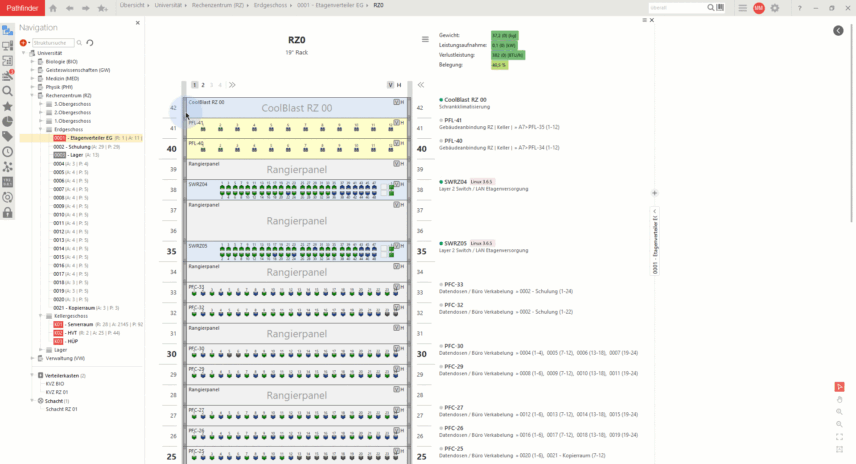The width and height of the screenshot is (856, 464).
Task: Select 0002 - Schulung in navigation tree
Action: click(x=71, y=146)
